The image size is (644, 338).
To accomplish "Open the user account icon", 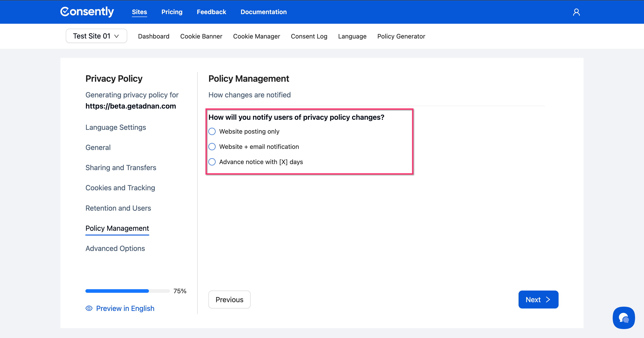I will [576, 12].
